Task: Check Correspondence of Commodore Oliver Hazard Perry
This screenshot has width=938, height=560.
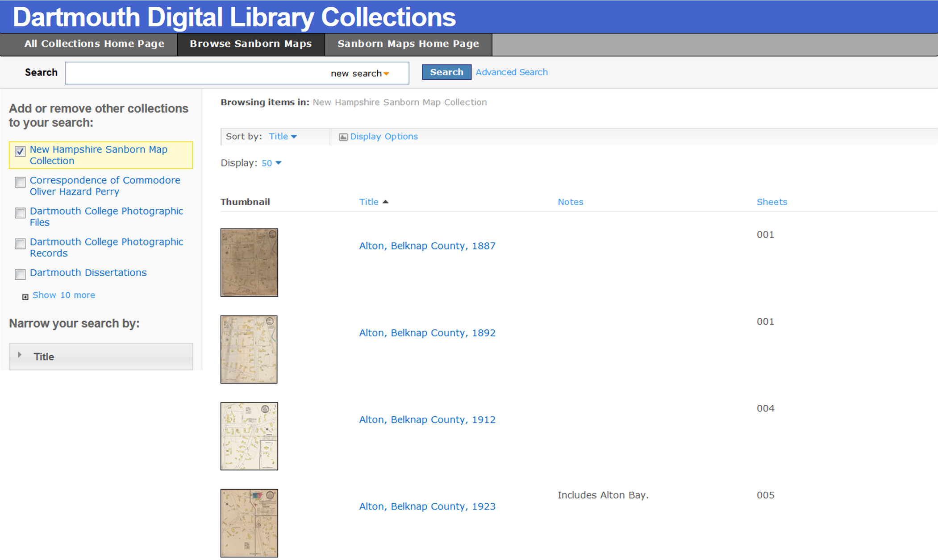Action: pyautogui.click(x=20, y=182)
